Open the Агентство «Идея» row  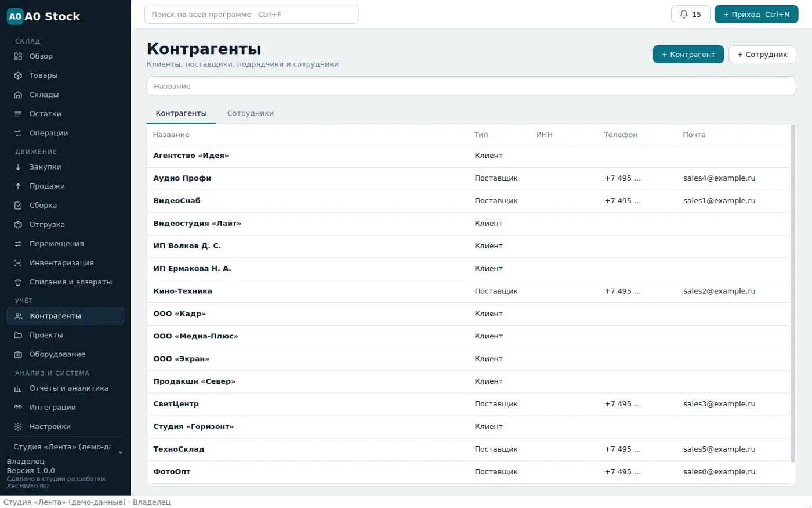(x=469, y=156)
